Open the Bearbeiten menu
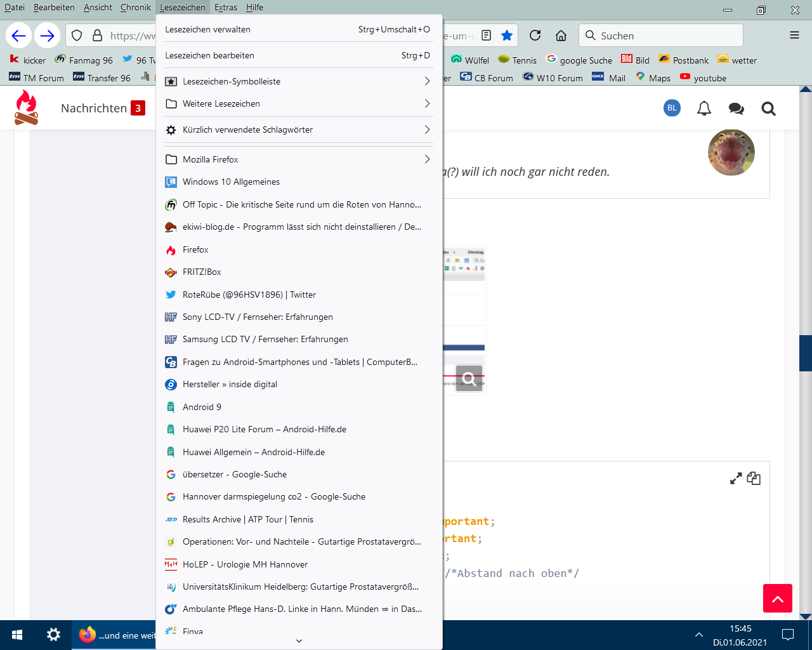 [x=54, y=7]
